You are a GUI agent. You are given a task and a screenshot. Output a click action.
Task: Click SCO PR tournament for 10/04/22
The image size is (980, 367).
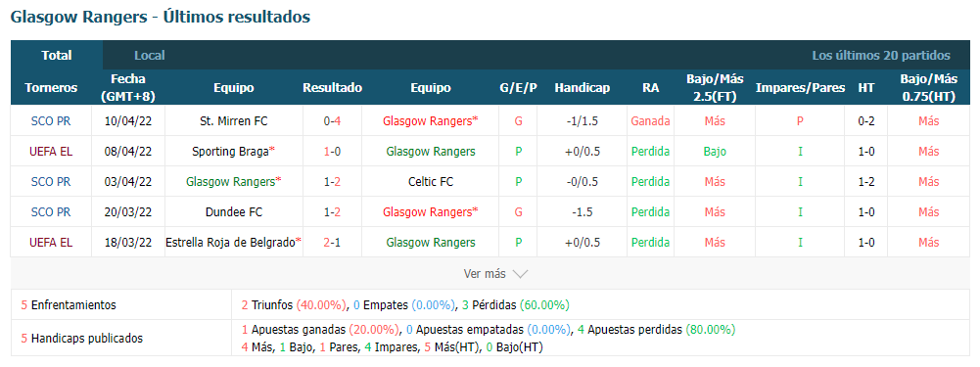51,121
